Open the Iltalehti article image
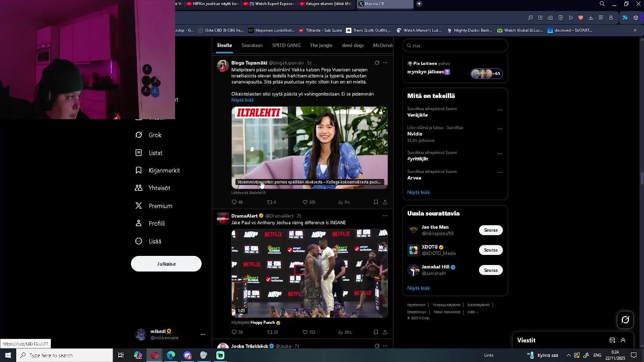644x362 pixels. click(x=309, y=147)
